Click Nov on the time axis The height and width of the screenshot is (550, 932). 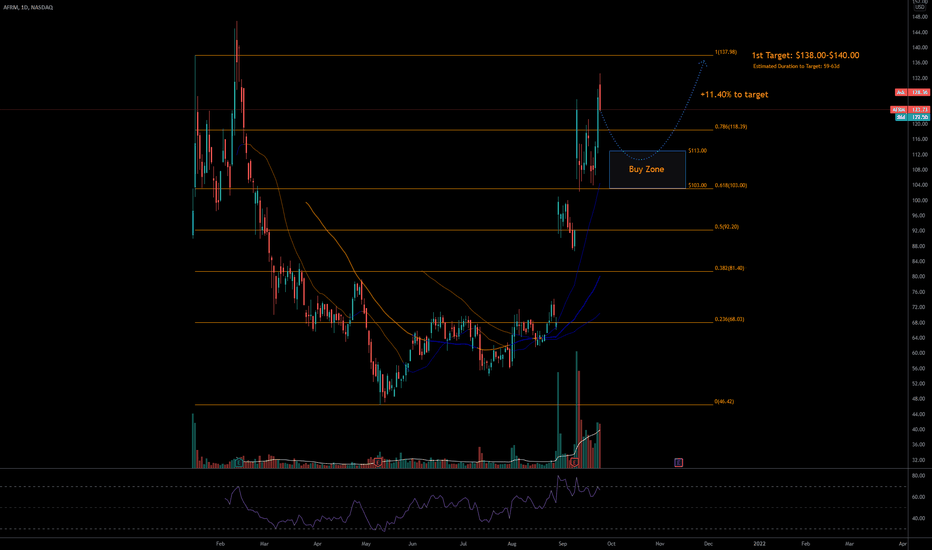coord(660,544)
